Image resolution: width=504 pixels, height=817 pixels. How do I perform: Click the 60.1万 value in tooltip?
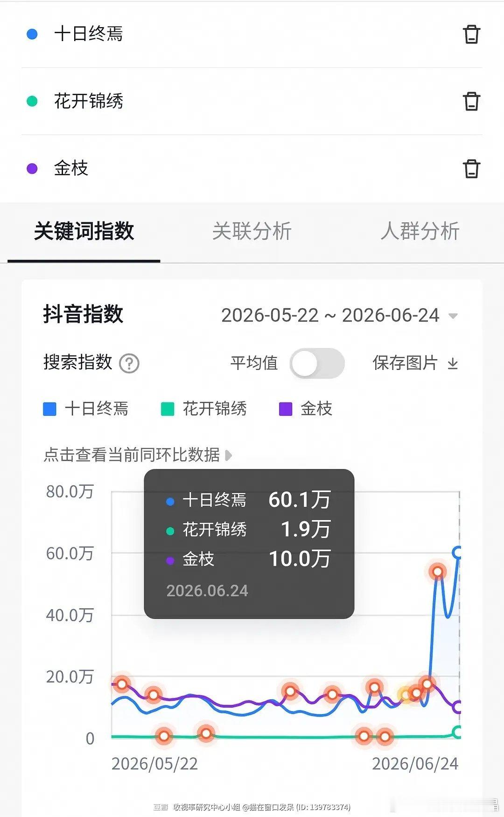tap(300, 500)
